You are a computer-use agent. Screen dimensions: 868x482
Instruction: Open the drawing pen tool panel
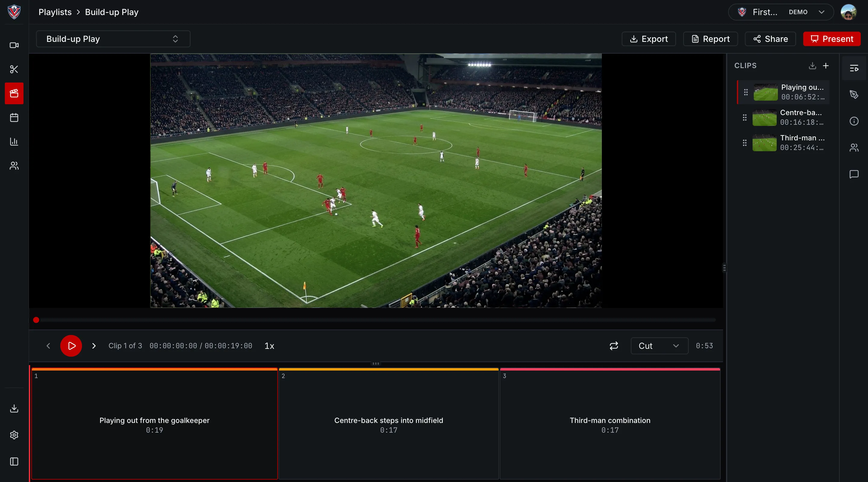click(854, 94)
